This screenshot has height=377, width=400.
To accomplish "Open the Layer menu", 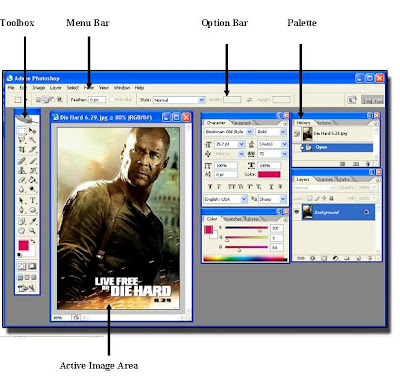I will point(56,88).
